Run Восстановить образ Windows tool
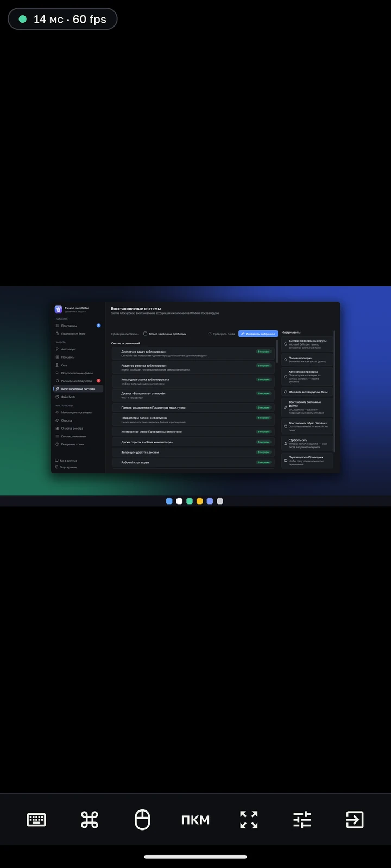The width and height of the screenshot is (391, 868). [x=307, y=426]
